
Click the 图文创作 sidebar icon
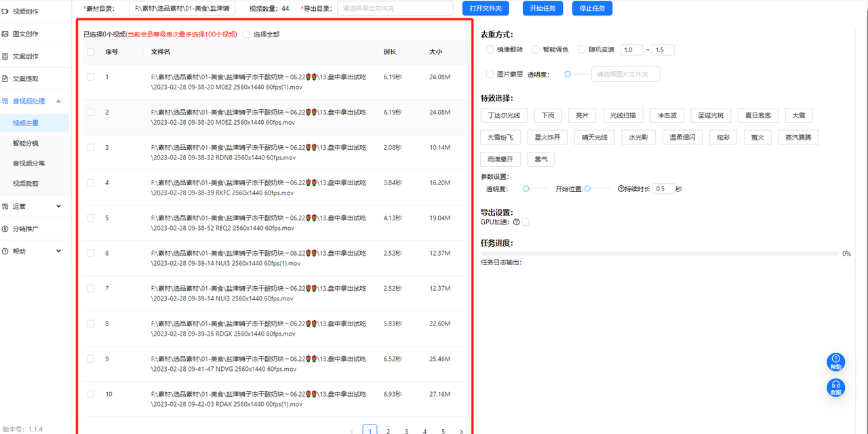click(x=5, y=33)
